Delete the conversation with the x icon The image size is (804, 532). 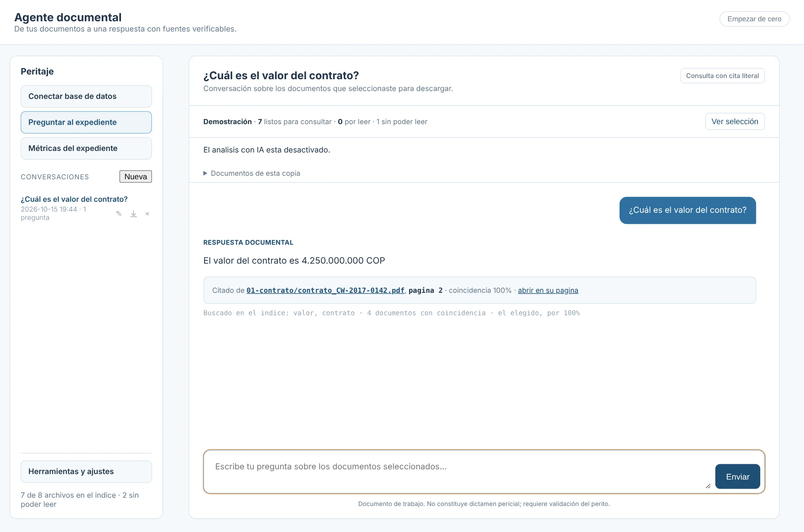[147, 214]
